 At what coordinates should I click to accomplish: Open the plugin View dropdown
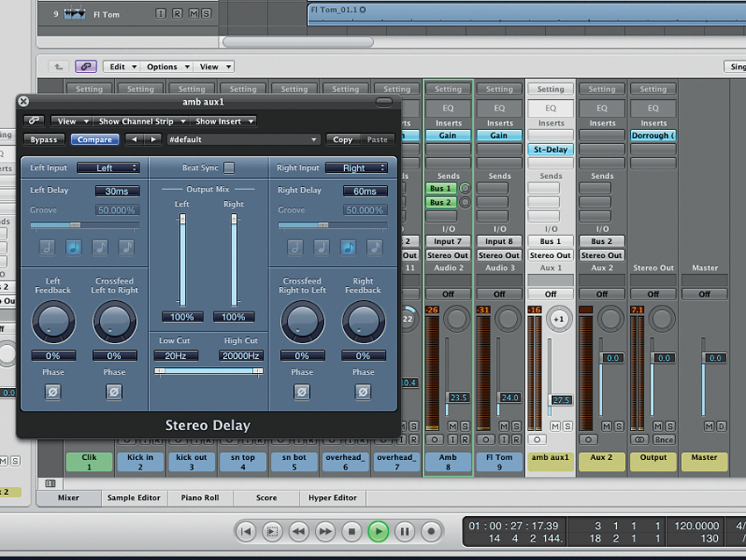(71, 121)
